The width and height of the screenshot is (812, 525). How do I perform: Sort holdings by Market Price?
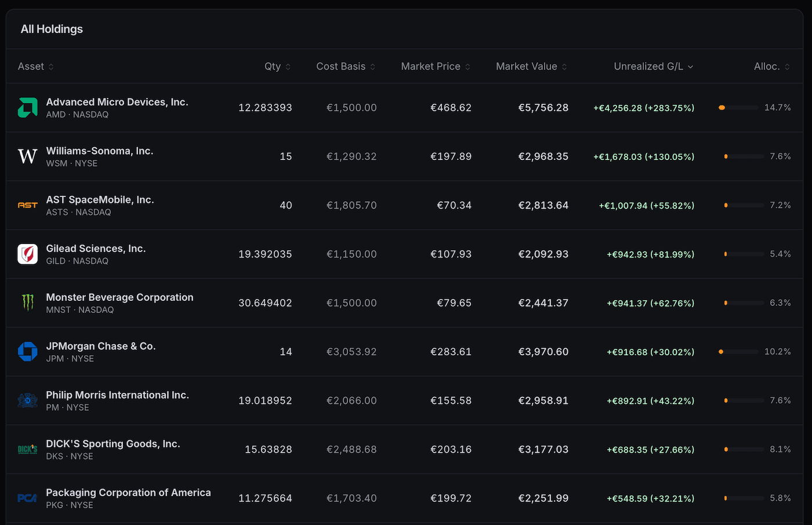(x=436, y=67)
